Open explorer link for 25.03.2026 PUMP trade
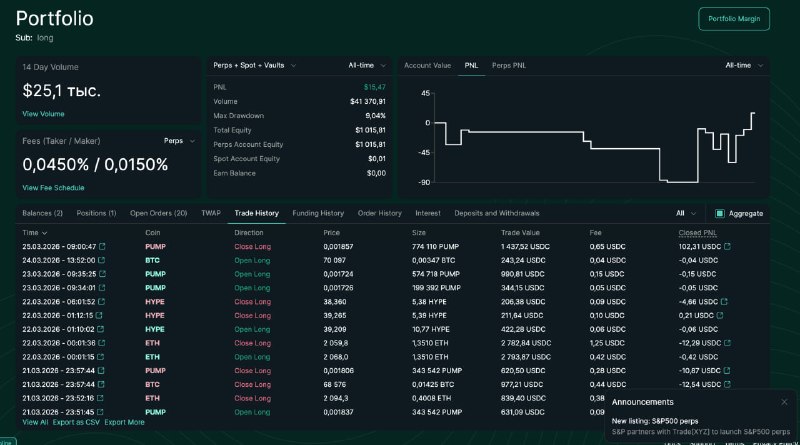This screenshot has width=800, height=445. click(x=102, y=246)
